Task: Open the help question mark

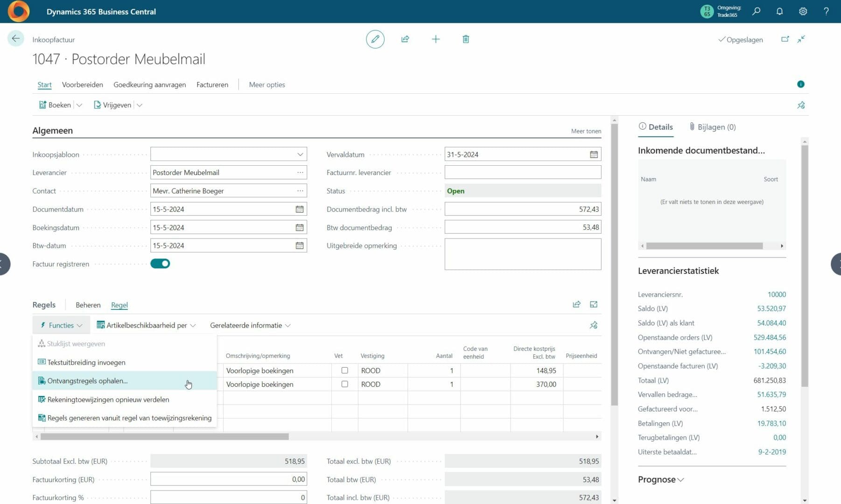Action: coord(826,11)
